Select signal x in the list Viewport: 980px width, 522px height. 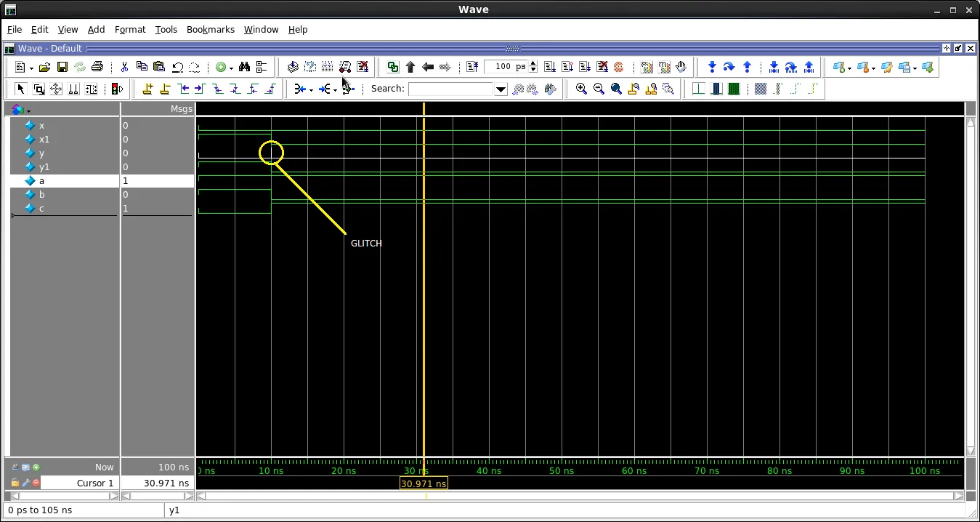click(x=65, y=126)
